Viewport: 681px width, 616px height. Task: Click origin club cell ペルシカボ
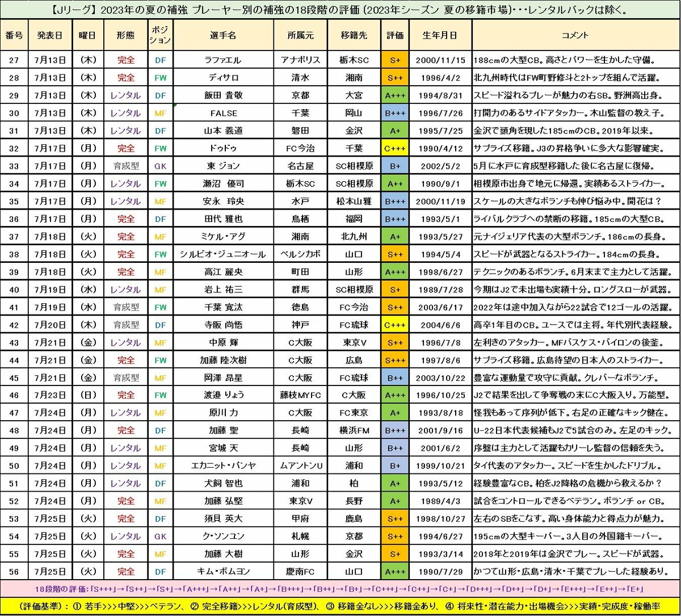[x=301, y=254]
